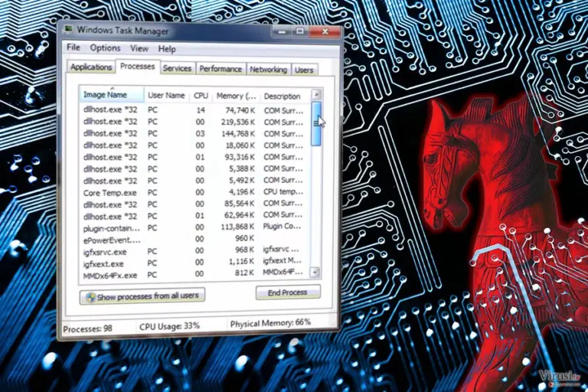Open the Performance tab

[x=220, y=69]
